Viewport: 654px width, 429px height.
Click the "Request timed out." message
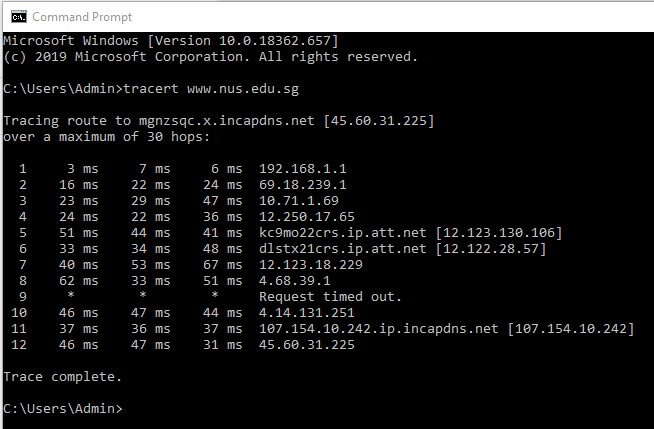pyautogui.click(x=331, y=296)
